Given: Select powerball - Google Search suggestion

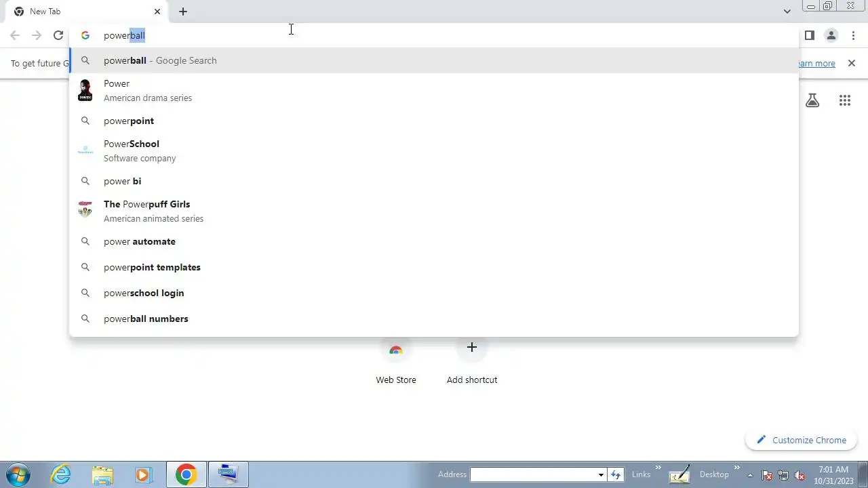Looking at the screenshot, I should coord(434,60).
